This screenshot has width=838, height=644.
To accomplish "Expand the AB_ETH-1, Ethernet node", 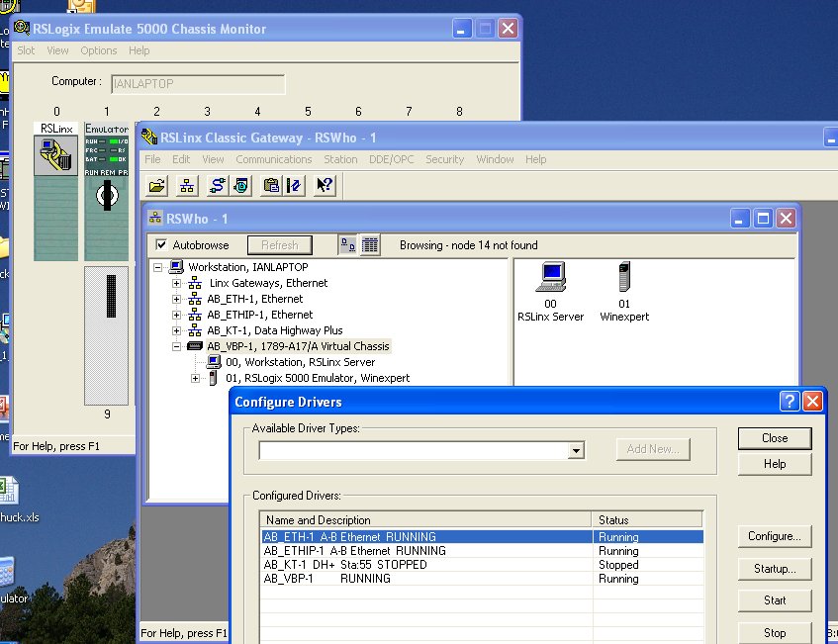I will [176, 300].
